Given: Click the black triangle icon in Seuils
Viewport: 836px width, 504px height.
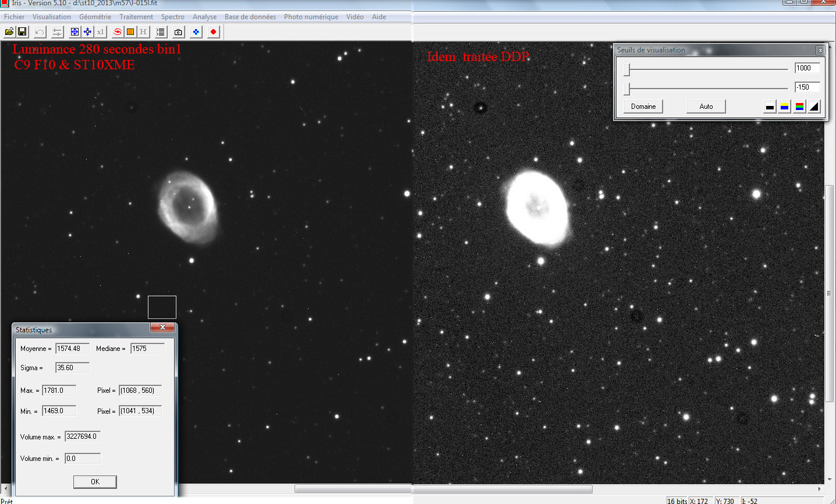Looking at the screenshot, I should [814, 107].
